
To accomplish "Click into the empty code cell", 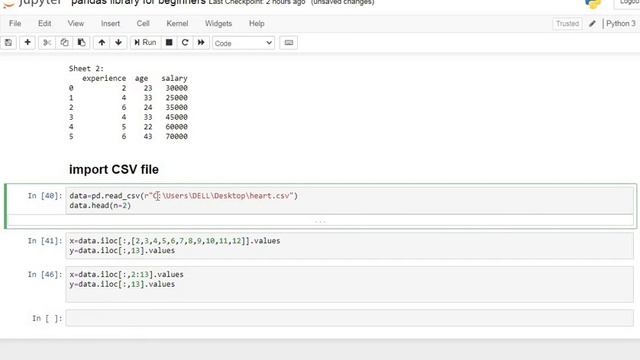I will coord(349,318).
